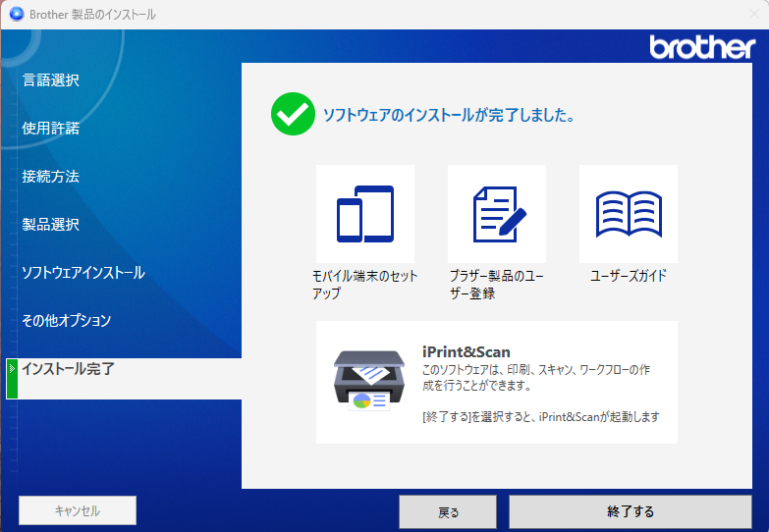The height and width of the screenshot is (532, 769).
Task: Open the ブラザー製品のユーザー登録 document icon
Action: coord(497,214)
